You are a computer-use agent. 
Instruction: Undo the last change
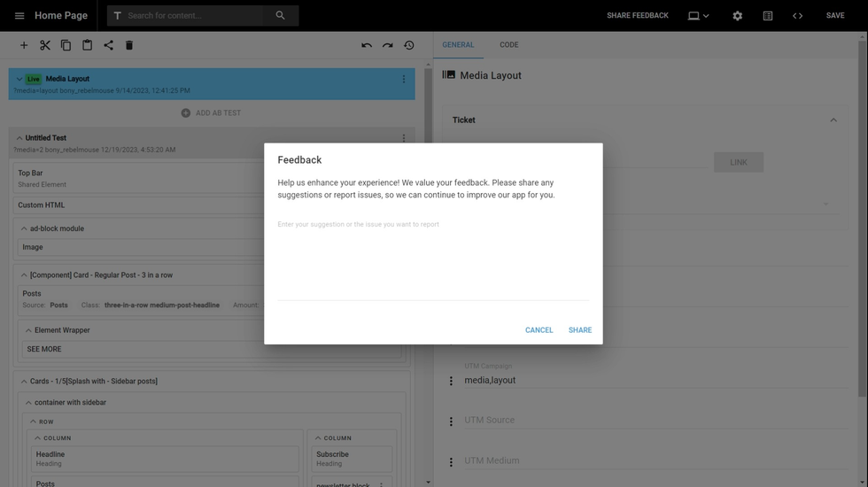coord(367,45)
